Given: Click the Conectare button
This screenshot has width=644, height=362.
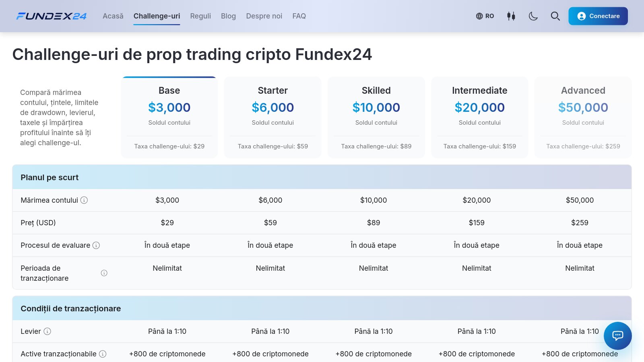Looking at the screenshot, I should [x=598, y=16].
